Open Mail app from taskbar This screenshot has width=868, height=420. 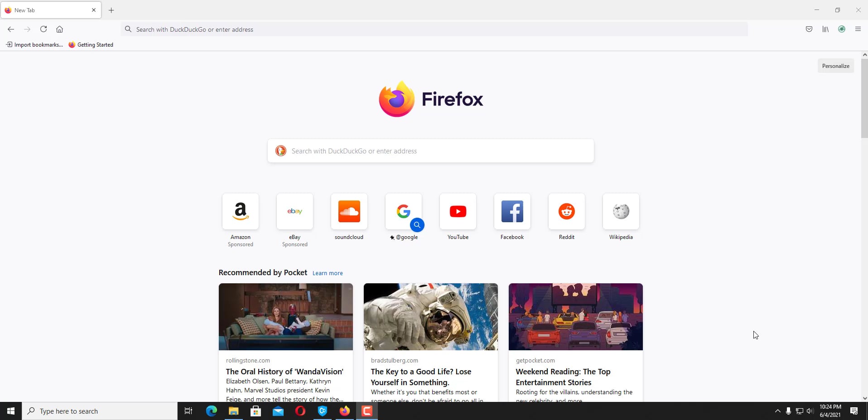[x=278, y=411]
